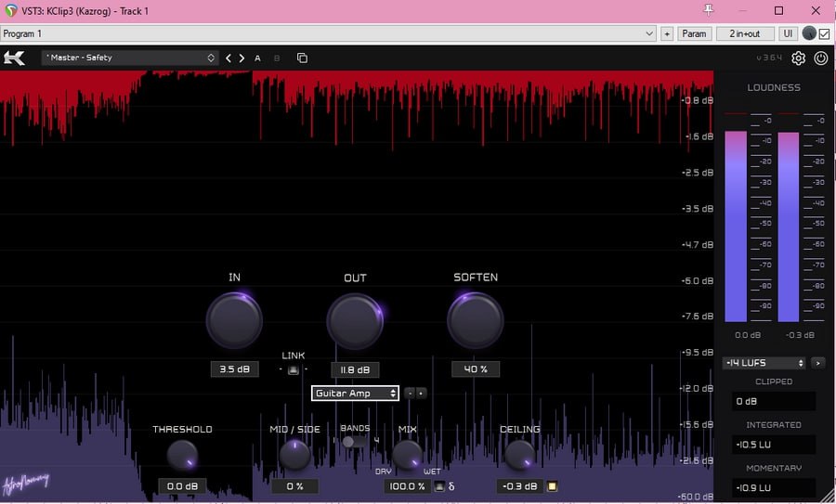836x504 pixels.
Task: Copy state using the duplicate icon
Action: click(302, 58)
